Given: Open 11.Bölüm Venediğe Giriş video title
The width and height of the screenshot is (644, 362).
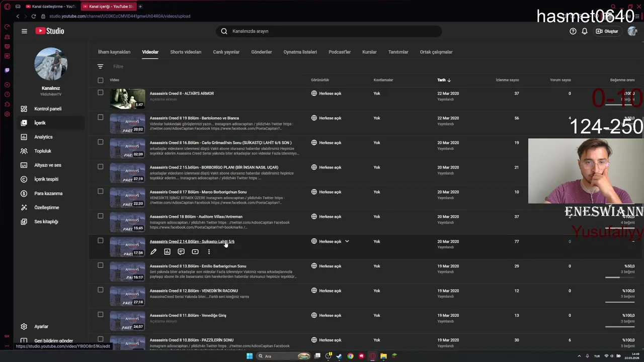Looking at the screenshot, I should tap(188, 315).
